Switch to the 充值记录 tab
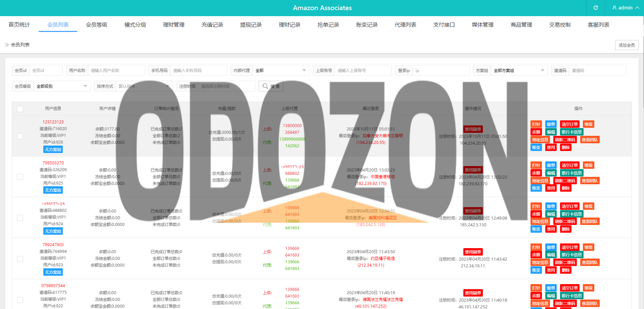The height and width of the screenshot is (309, 644). [212, 25]
